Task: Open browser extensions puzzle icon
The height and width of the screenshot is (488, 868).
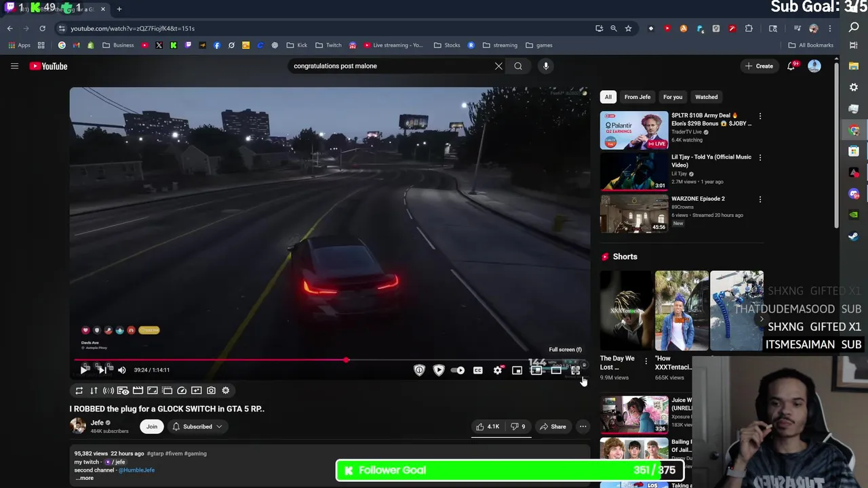Action: 749,28
